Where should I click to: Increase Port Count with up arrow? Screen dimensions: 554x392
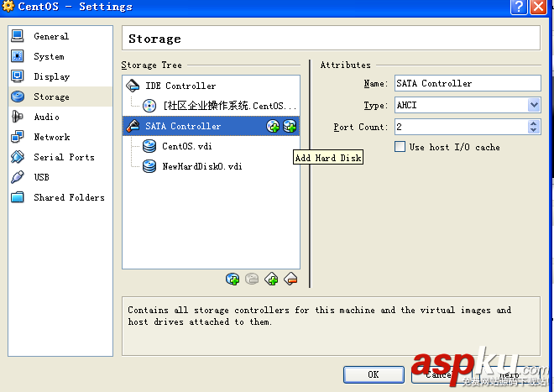(x=534, y=123)
